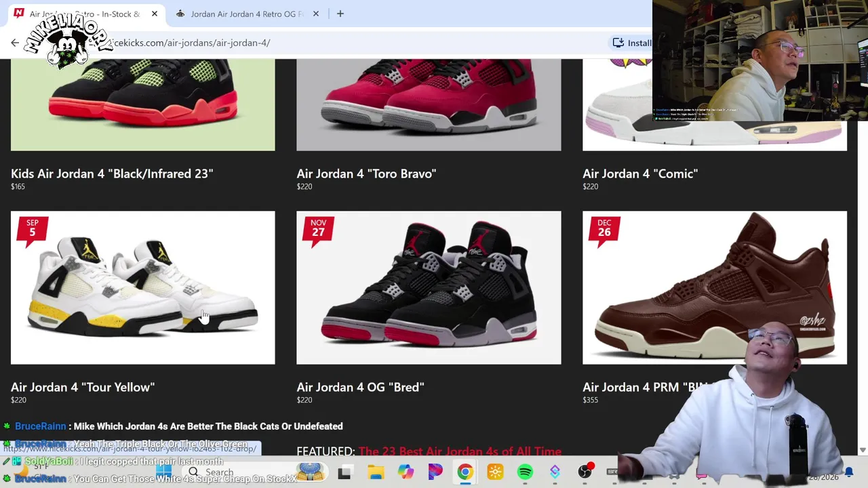The width and height of the screenshot is (868, 488).
Task: Click the $165 price under Black/Infrared 23
Action: [18, 186]
